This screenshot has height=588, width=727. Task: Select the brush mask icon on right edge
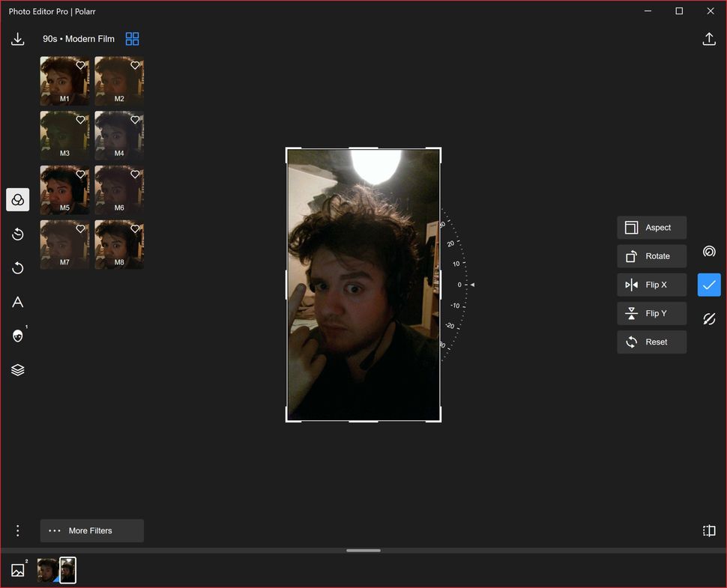click(x=708, y=318)
